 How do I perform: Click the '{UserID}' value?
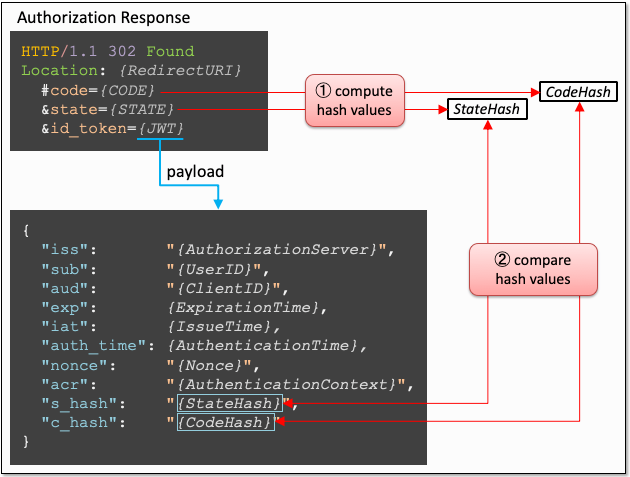(x=215, y=269)
